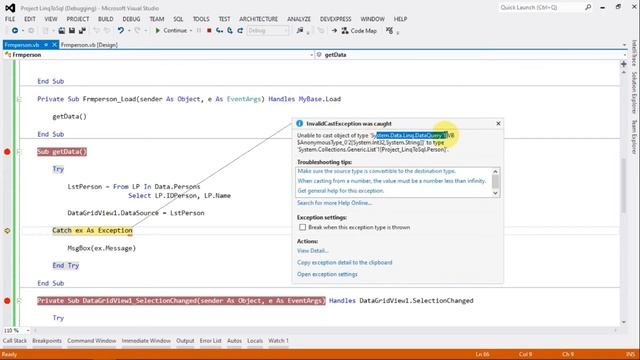640x360 pixels.
Task: Switch to Frmperson.vb [Design] tab
Action: point(89,45)
